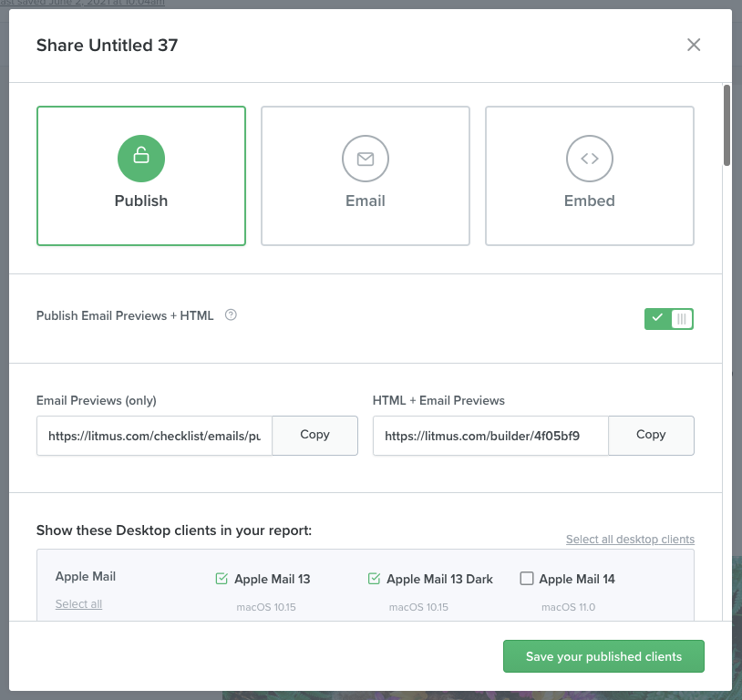The height and width of the screenshot is (700, 742).
Task: Enable Apple Mail 14 checkbox
Action: tap(526, 578)
